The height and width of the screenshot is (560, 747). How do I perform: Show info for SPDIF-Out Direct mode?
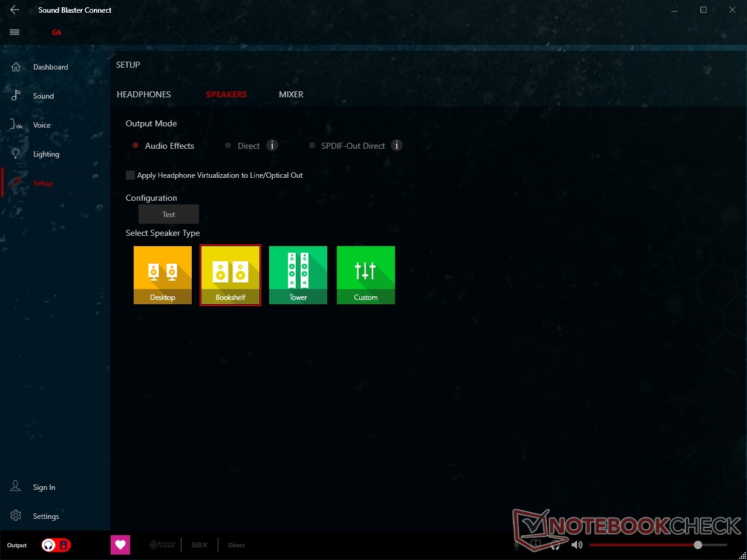tap(397, 145)
